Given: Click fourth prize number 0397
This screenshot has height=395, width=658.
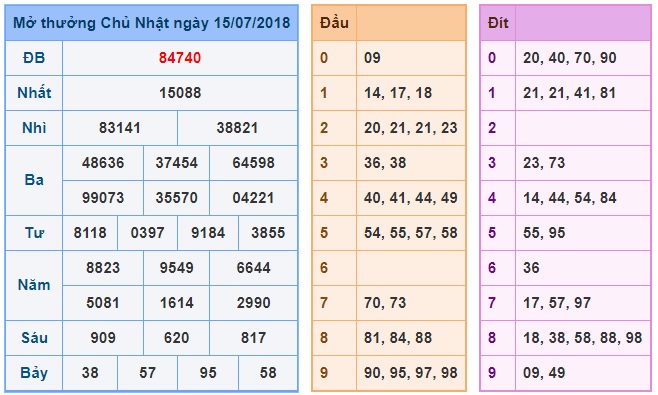Looking at the screenshot, I should click(147, 233).
